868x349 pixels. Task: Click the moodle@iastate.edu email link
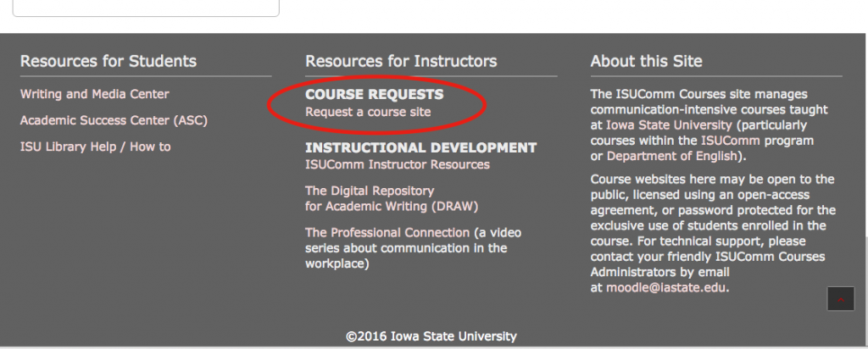coord(666,288)
